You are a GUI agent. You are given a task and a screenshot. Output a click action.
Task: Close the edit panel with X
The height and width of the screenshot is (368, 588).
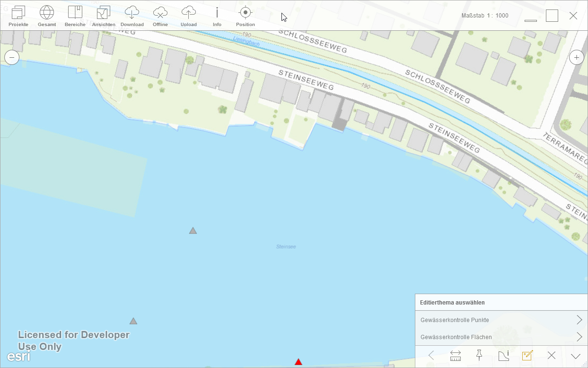coord(551,356)
